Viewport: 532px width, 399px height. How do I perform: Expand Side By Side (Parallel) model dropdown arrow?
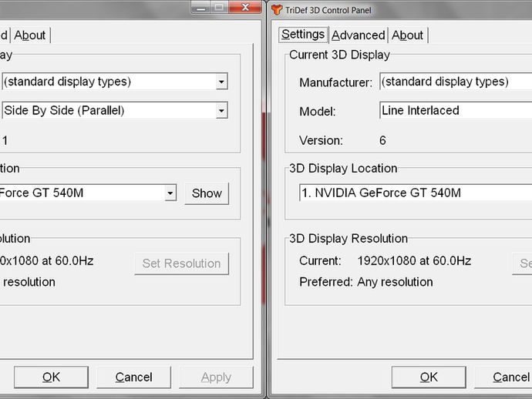point(221,110)
